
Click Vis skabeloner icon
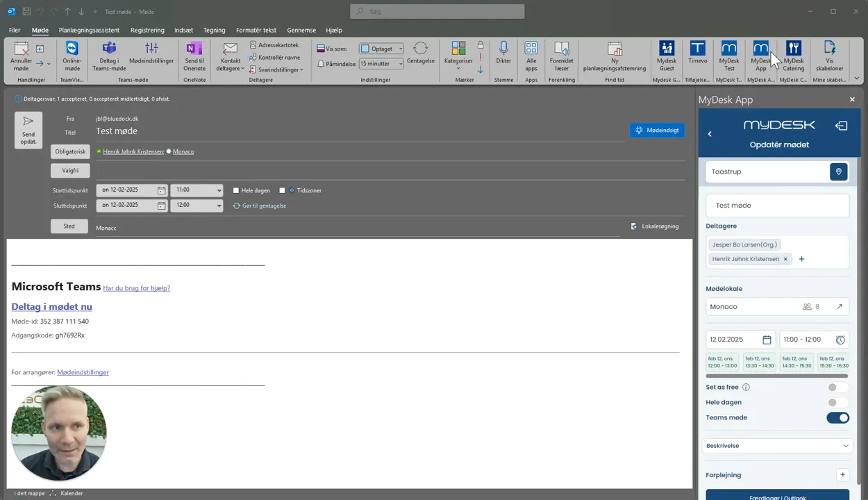[x=830, y=48]
